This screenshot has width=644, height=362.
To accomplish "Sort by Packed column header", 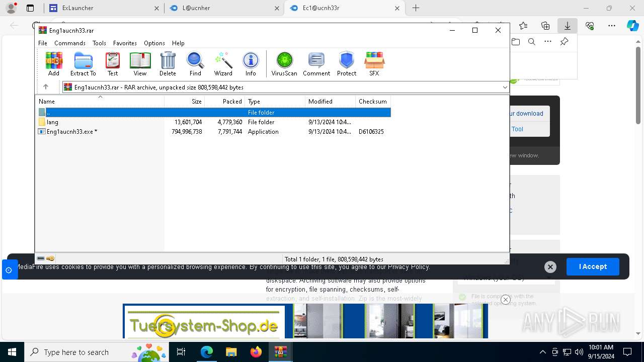I will tap(224, 101).
